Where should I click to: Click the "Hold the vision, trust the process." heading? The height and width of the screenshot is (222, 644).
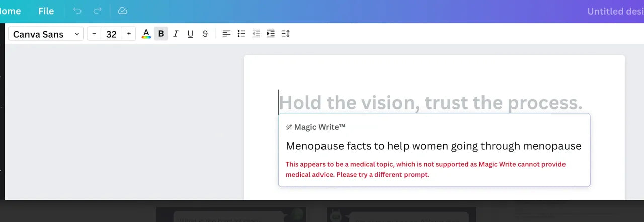(x=431, y=102)
